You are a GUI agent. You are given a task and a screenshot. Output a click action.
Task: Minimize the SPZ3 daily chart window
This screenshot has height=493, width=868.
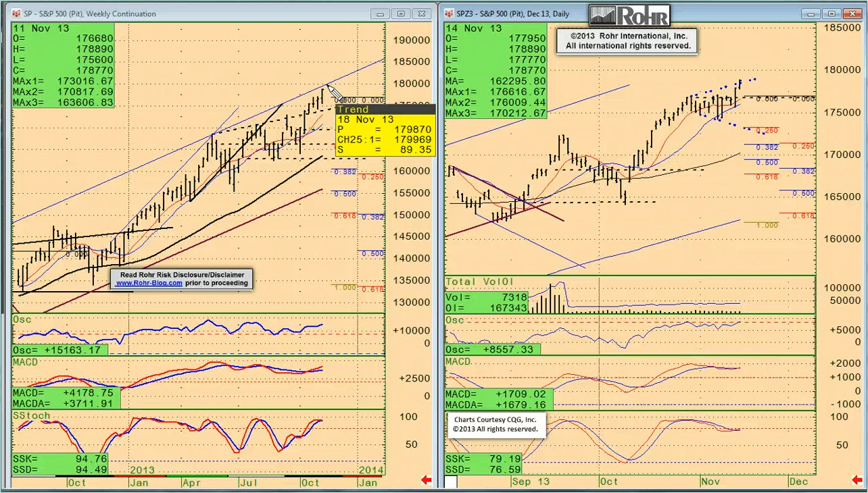[x=811, y=14]
